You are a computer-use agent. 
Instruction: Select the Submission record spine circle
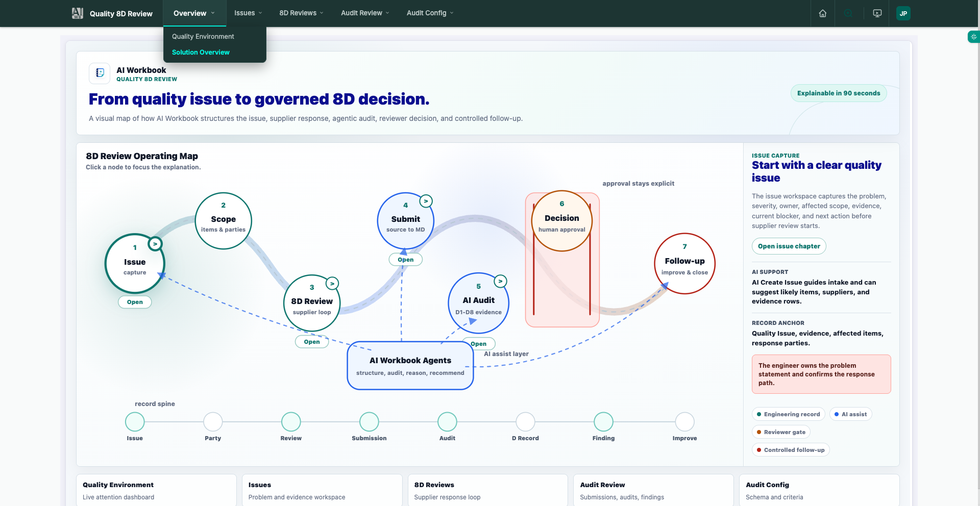(369, 422)
